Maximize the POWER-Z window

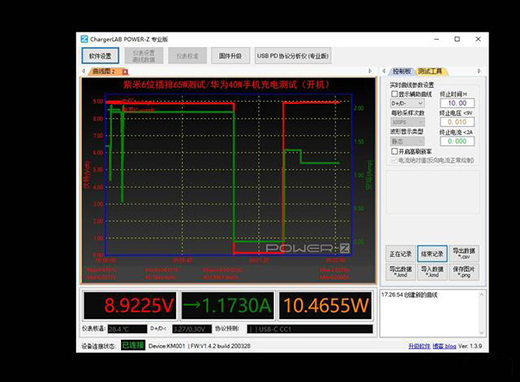point(457,39)
